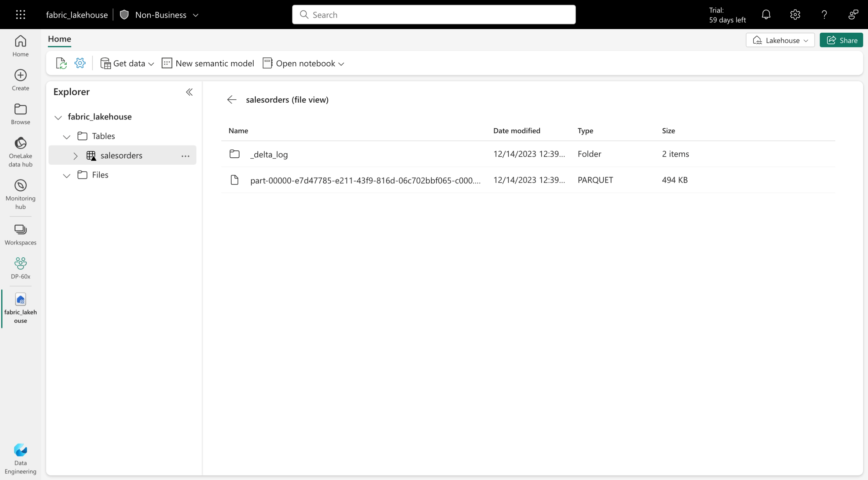Viewport: 868px width, 480px height.
Task: Click the back navigation arrow
Action: click(231, 99)
